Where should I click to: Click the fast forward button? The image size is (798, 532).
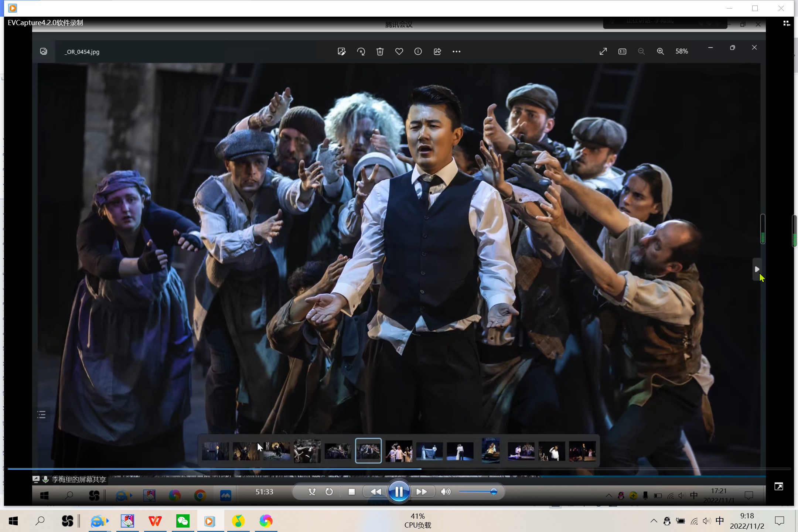pos(421,492)
